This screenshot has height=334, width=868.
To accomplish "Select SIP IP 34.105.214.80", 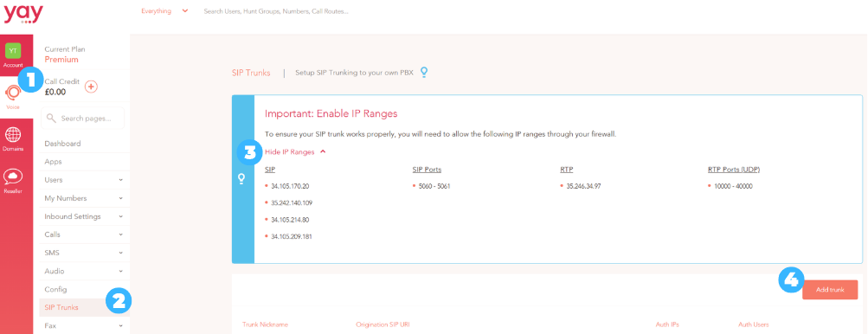I will click(x=290, y=220).
